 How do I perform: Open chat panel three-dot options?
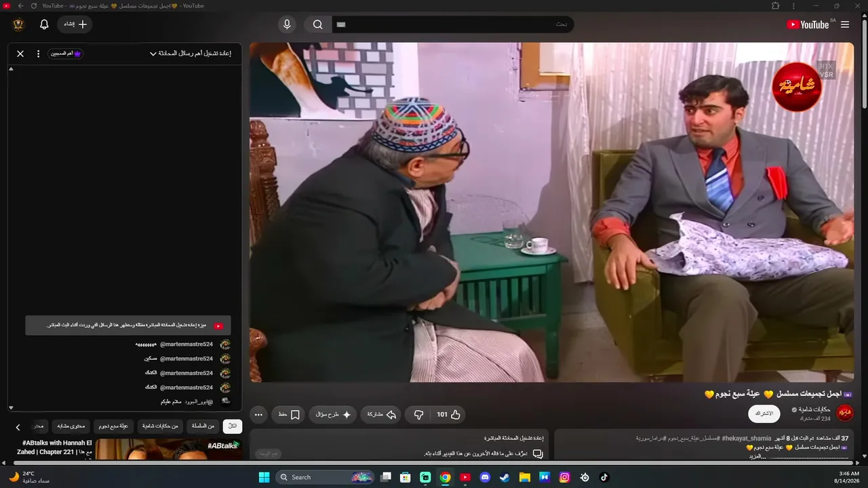tap(38, 54)
